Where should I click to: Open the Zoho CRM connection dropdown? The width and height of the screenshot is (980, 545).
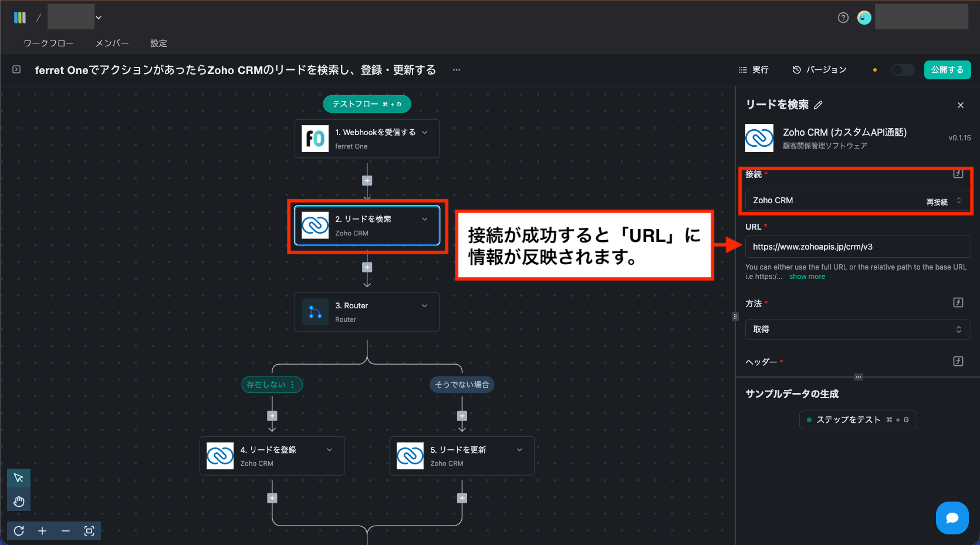857,201
